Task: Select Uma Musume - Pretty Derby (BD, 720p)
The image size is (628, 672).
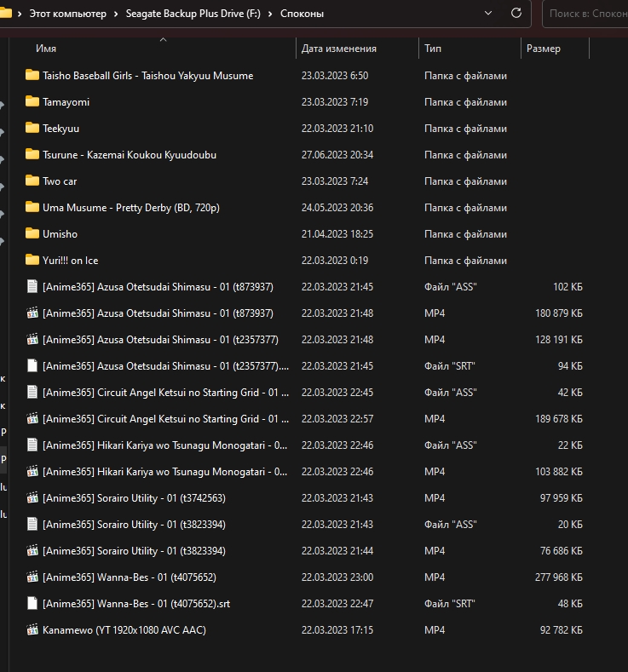Action: pos(131,208)
